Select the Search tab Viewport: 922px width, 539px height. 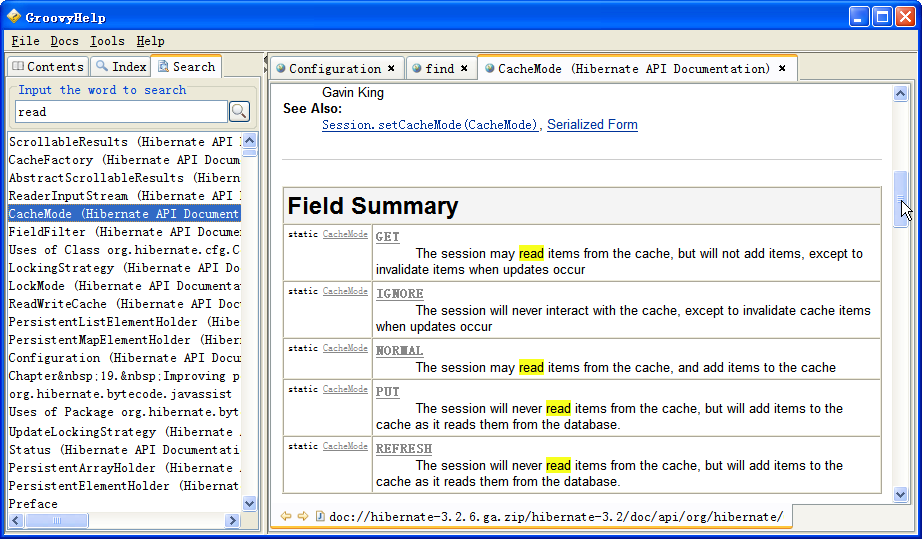tap(186, 66)
